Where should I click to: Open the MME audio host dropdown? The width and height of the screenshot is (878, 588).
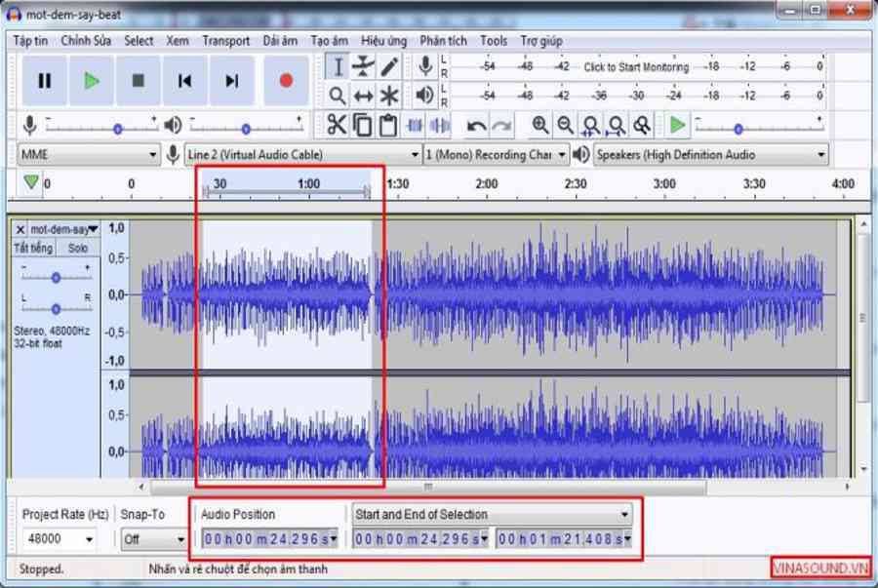click(89, 154)
